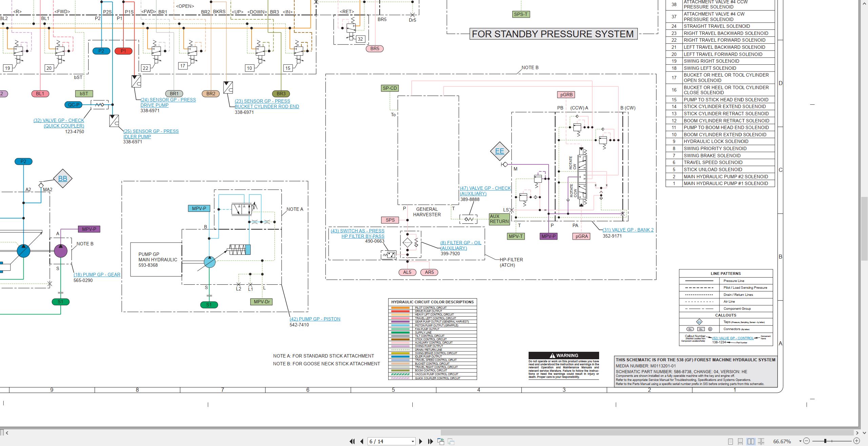
Task: Click 'HYDRAULIC LOCK SOLENOID' table row
Action: (720, 141)
